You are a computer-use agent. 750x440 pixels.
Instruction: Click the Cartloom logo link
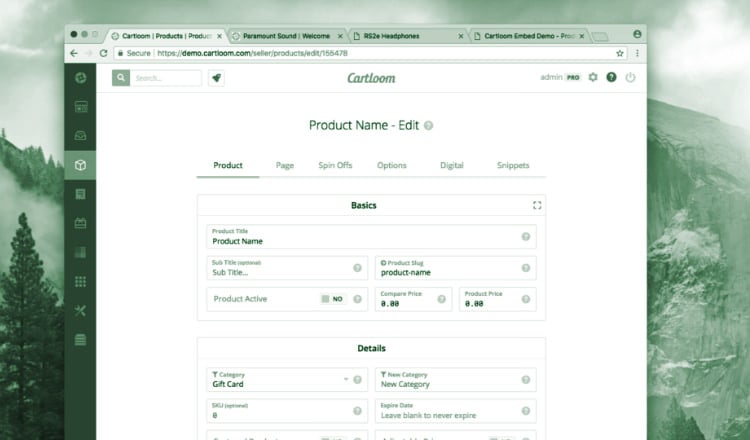coord(371,78)
